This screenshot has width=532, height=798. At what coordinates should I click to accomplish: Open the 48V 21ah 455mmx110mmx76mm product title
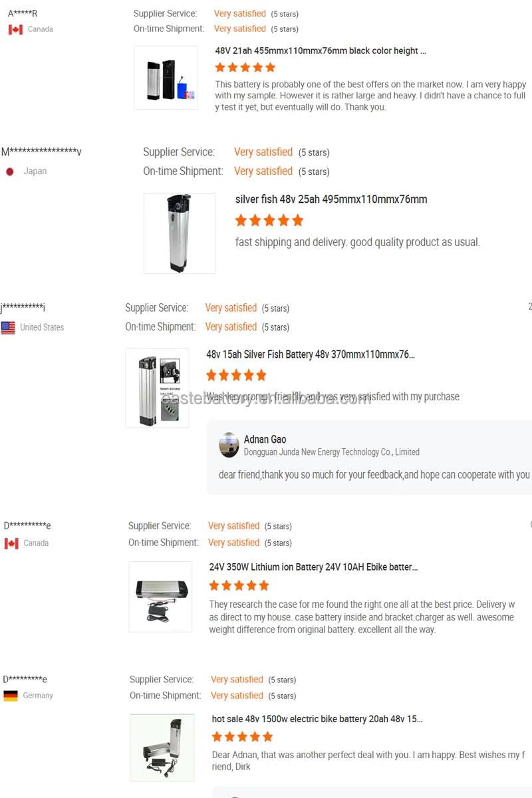coord(321,51)
